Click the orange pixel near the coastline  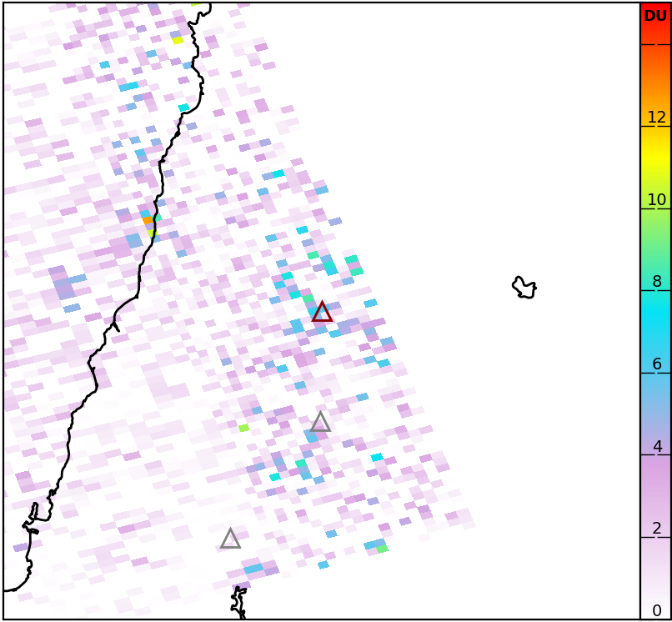[x=148, y=220]
